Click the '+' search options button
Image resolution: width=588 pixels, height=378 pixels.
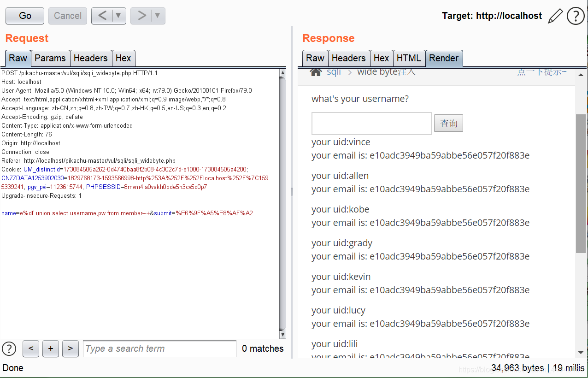pos(51,348)
